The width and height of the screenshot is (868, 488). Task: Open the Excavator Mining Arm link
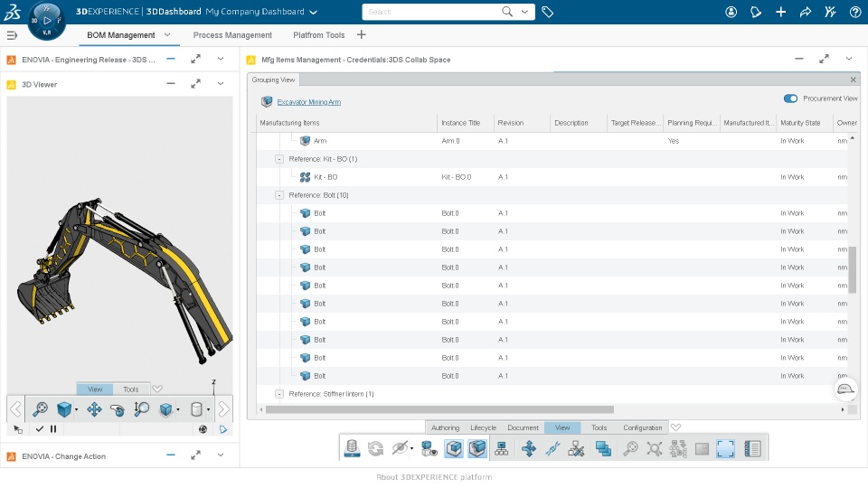(x=308, y=102)
